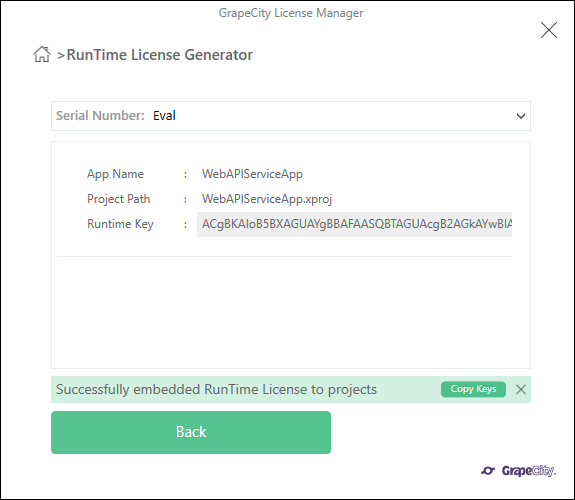Viewport: 575px width, 500px height.
Task: Expand the Serial Number dropdown chevron
Action: (x=521, y=116)
